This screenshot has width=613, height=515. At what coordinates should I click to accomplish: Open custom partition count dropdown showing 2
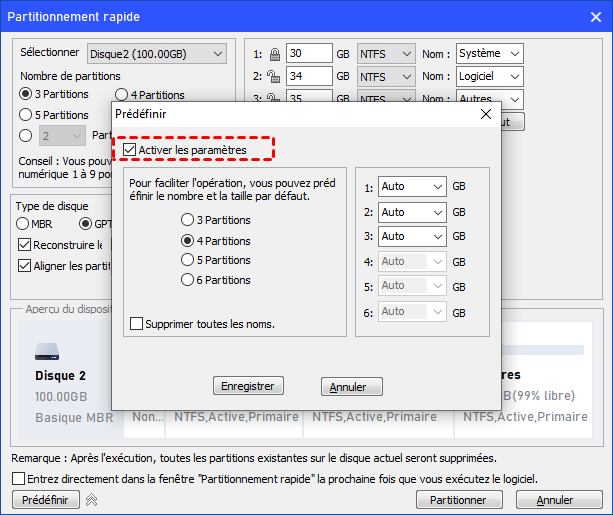62,136
